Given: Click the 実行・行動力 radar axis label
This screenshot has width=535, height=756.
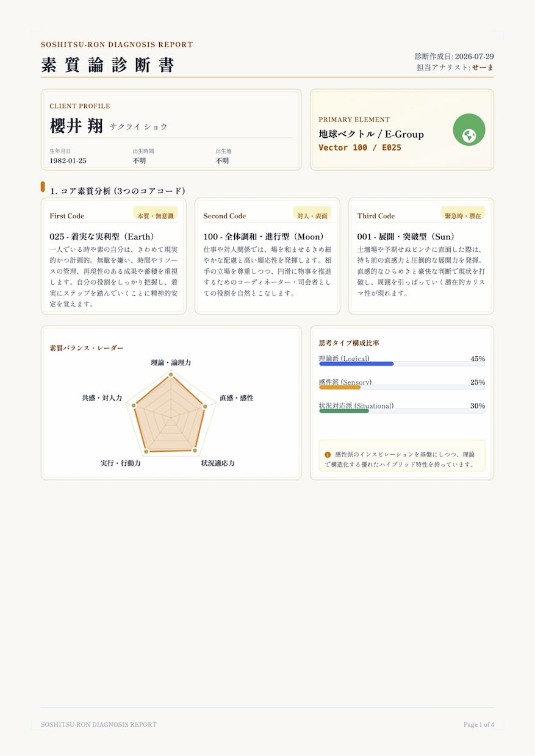Looking at the screenshot, I should pos(121,463).
